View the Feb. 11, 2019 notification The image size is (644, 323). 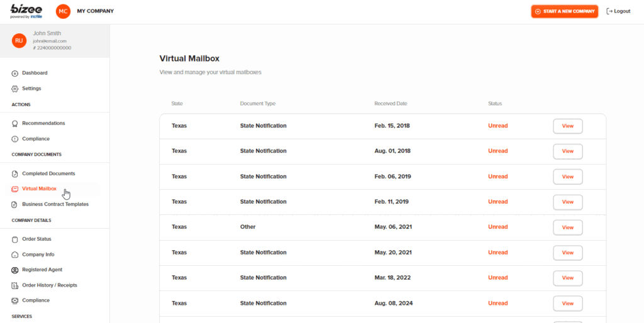(x=568, y=202)
